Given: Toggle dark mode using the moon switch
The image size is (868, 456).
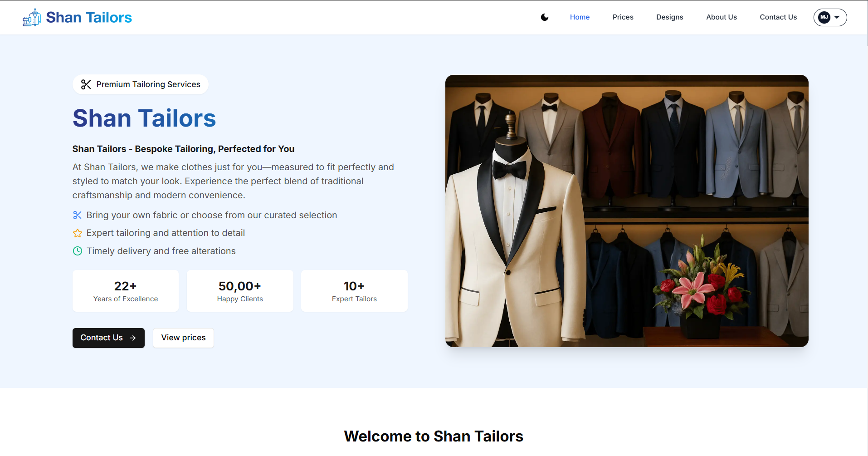Looking at the screenshot, I should click(544, 17).
